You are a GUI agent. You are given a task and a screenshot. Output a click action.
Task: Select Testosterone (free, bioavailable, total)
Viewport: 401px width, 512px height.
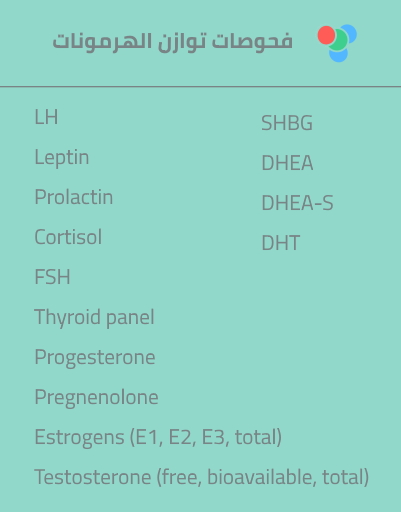202,477
